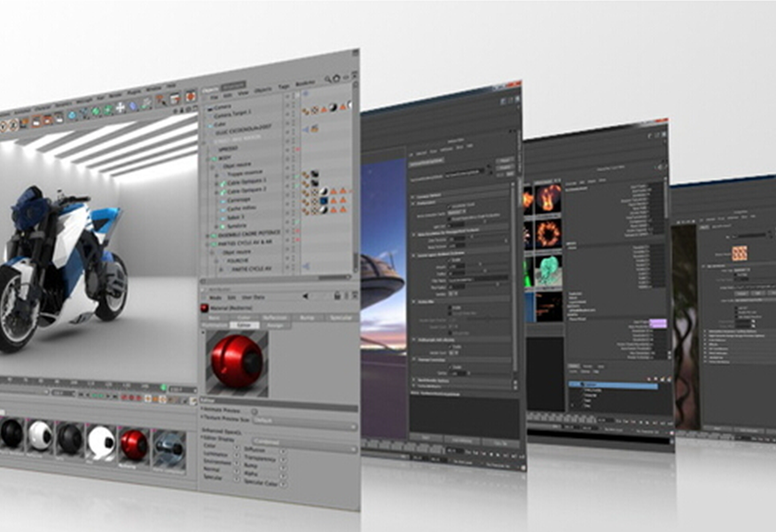Click Load Attributes button in first Maya window
The width and height of the screenshot is (776, 532).
pos(462,441)
